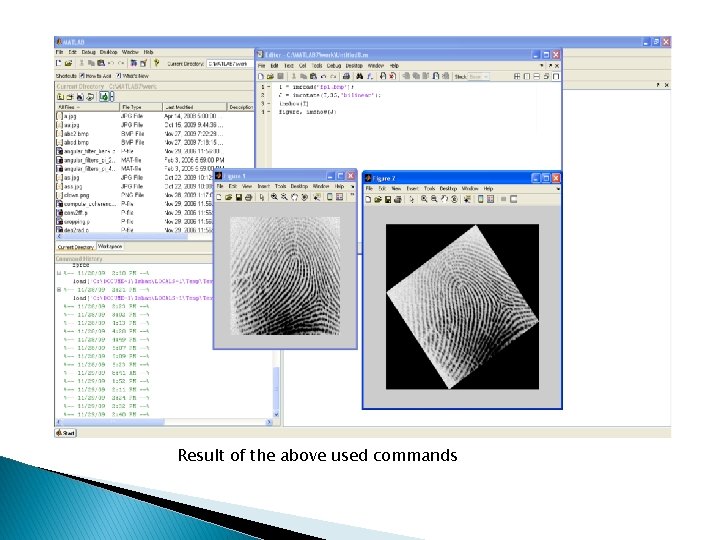Switch to Current Directory tab
Viewport: 720px width, 540px height.
76,247
